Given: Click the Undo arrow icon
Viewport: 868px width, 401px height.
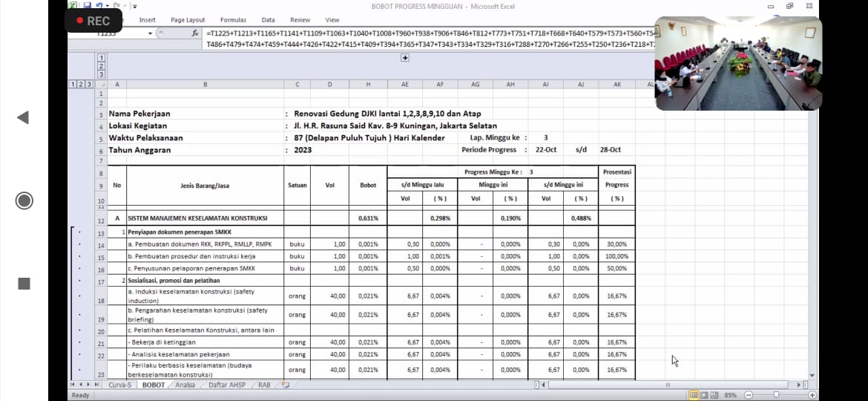Looking at the screenshot, I should (x=99, y=5).
